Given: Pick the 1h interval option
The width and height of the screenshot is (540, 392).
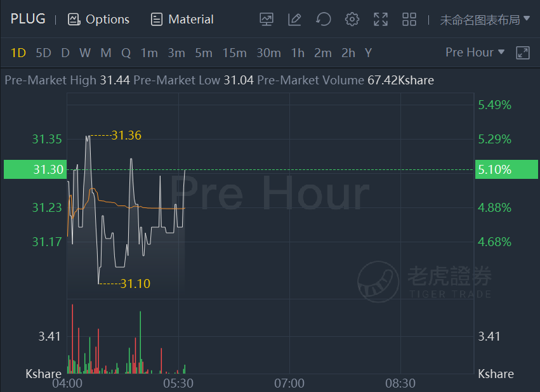Looking at the screenshot, I should [298, 53].
